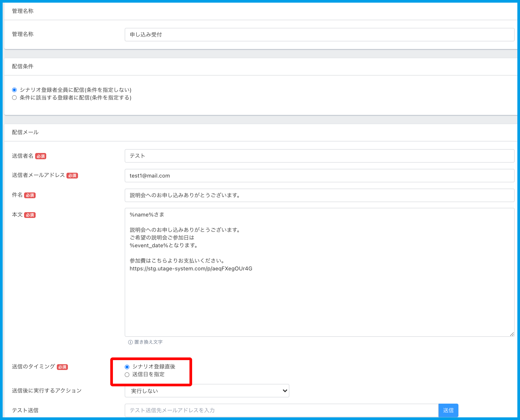The image size is (520, 420).
Task: Select シナリオ登録者全員に配信 radio option
Action: point(14,90)
